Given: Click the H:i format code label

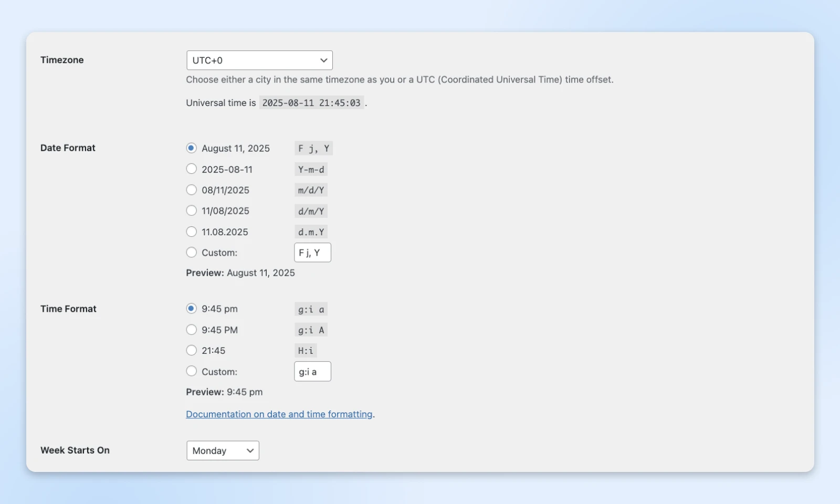Looking at the screenshot, I should 306,351.
